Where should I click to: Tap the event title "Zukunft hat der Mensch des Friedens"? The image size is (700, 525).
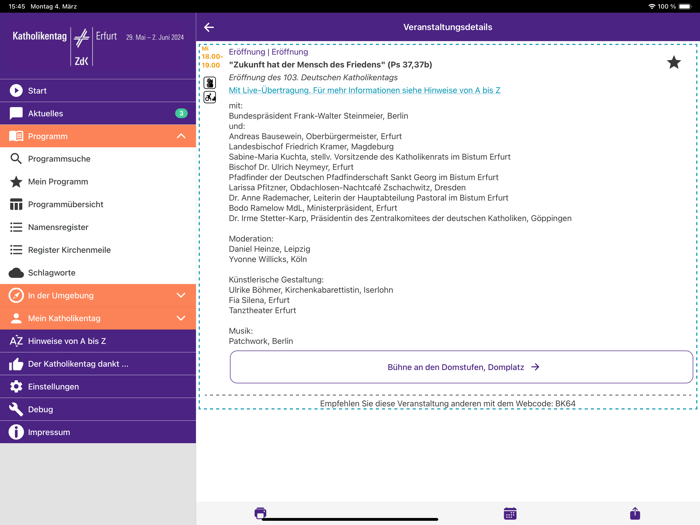tap(330, 65)
